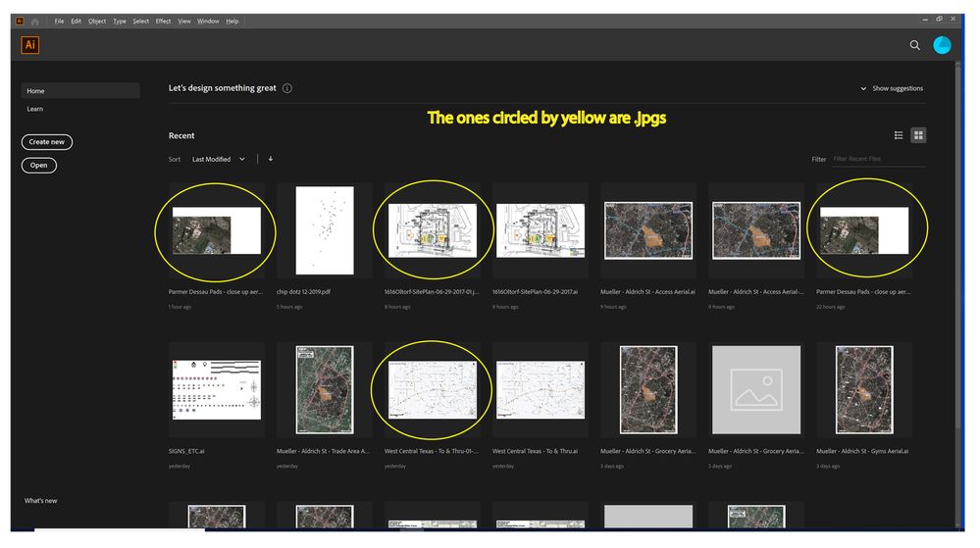Open Mueller Grocery Aerial placeholder image thumbnail
Viewport: 980px width, 548px height.
[x=755, y=389]
